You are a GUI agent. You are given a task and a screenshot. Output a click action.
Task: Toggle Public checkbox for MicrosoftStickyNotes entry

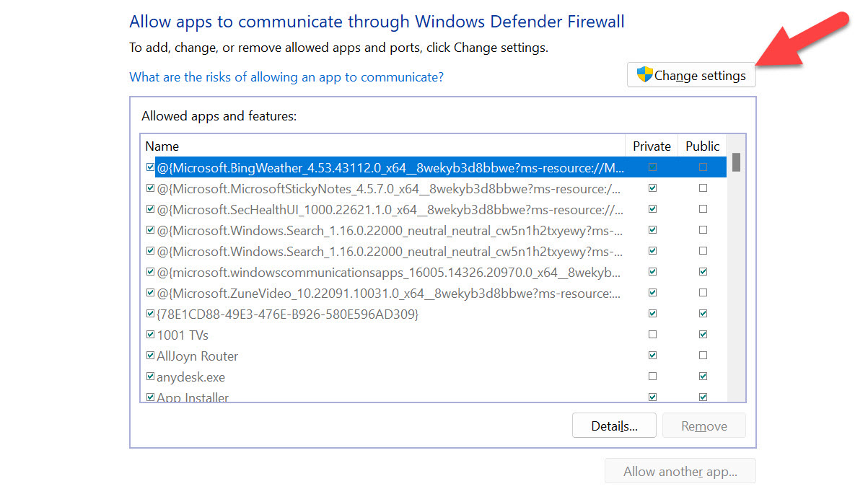(x=703, y=188)
